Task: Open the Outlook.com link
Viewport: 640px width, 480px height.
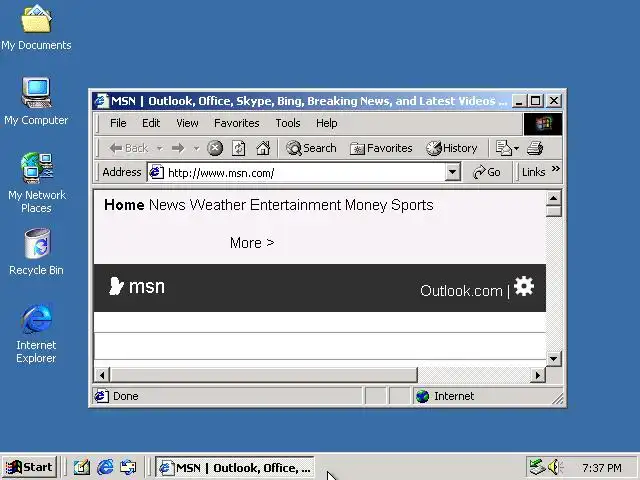Action: click(461, 291)
